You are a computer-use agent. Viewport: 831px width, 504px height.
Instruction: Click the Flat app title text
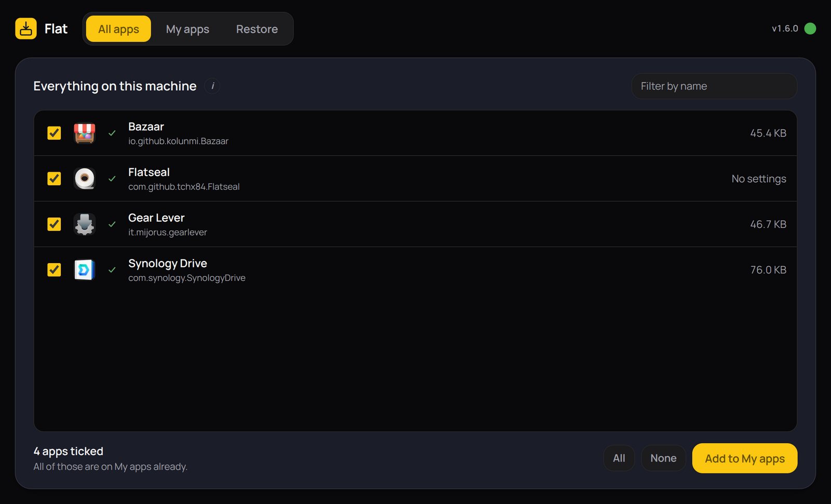pyautogui.click(x=56, y=29)
